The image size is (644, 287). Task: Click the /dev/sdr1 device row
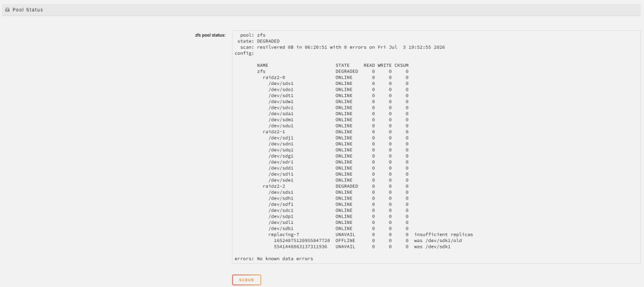[339, 162]
